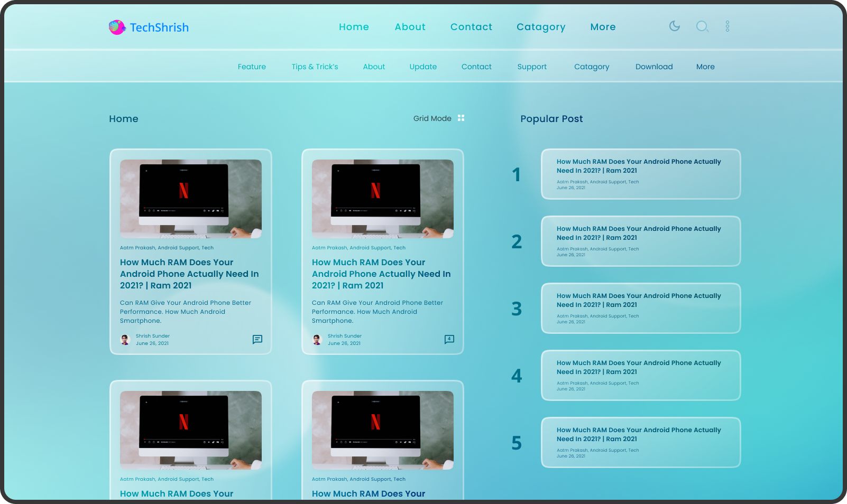Click Popular Post heading
Viewport: 847px width, 504px height.
551,119
